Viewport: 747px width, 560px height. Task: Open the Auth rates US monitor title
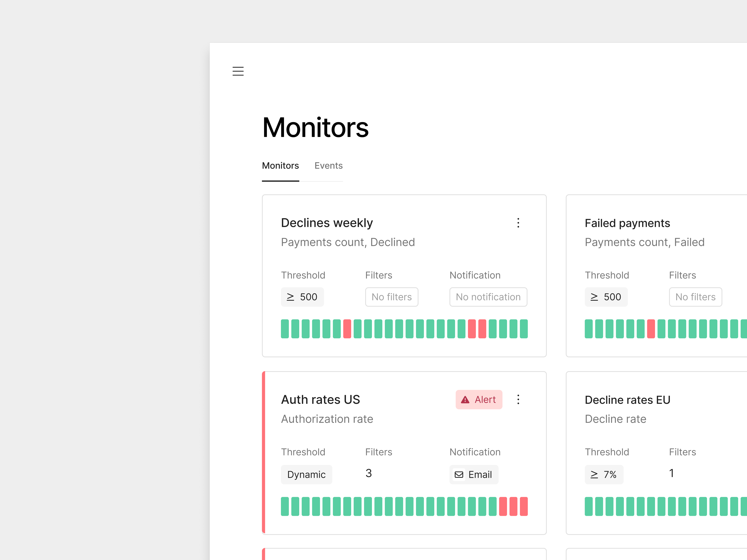tap(320, 400)
